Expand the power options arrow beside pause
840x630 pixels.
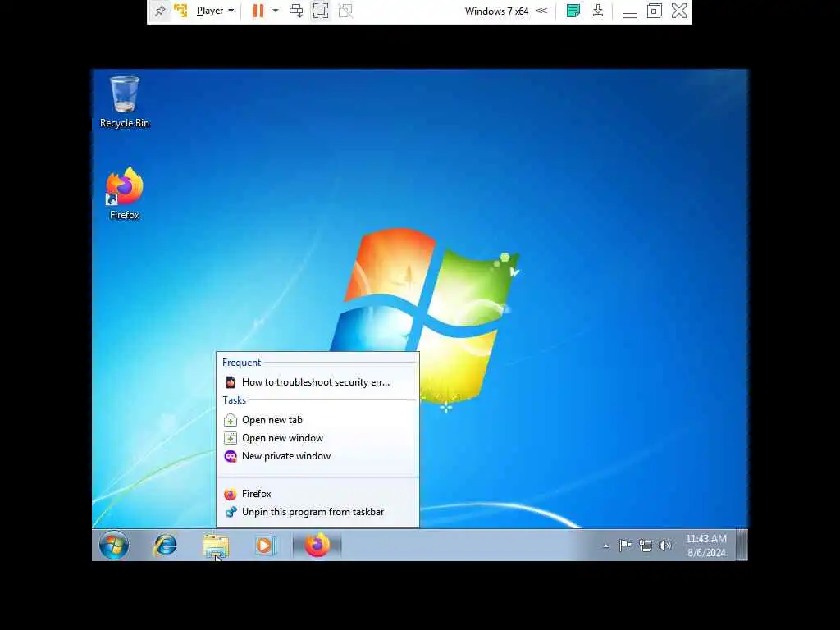pos(276,11)
